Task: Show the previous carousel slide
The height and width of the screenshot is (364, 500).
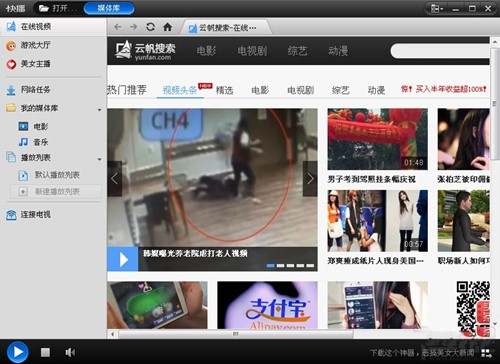Action: (x=114, y=179)
